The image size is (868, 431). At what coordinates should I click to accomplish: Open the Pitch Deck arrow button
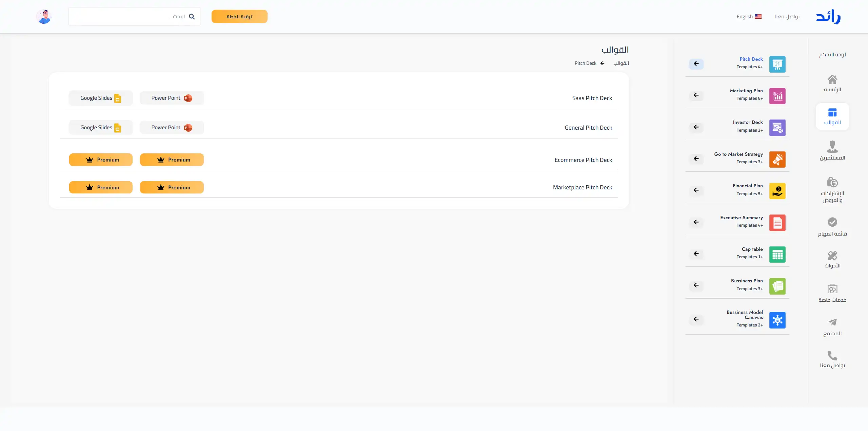click(696, 64)
